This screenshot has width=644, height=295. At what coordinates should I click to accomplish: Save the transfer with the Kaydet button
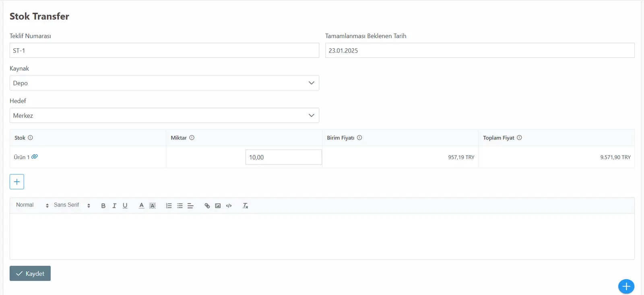(30, 273)
